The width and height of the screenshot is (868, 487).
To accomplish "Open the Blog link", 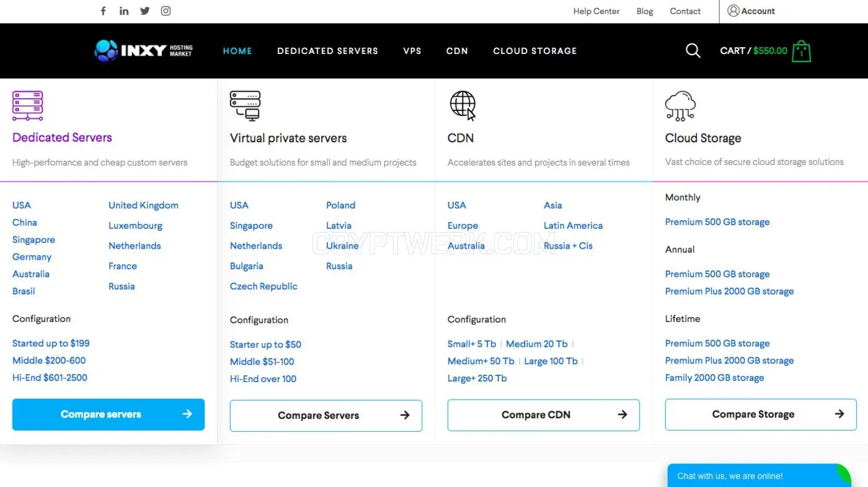I will 645,11.
